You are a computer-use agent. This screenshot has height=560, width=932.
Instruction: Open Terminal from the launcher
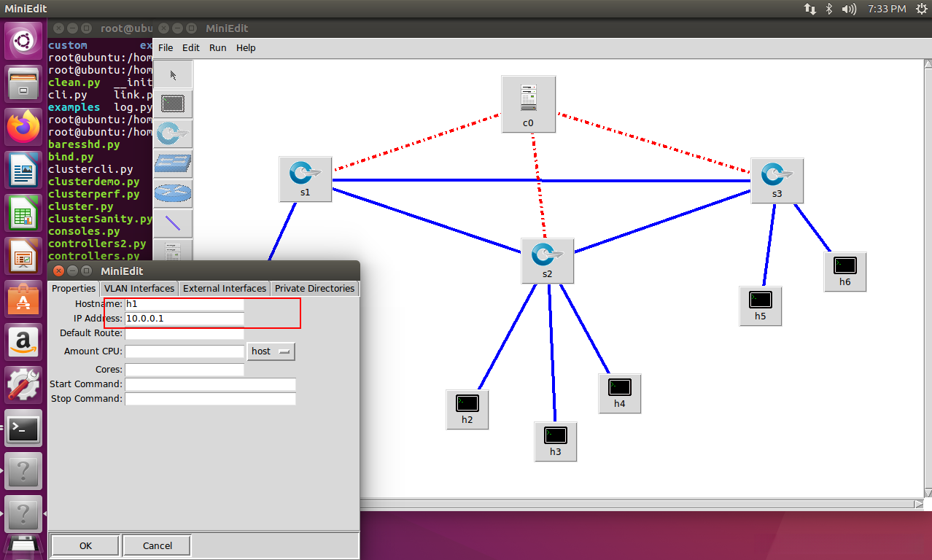23,428
